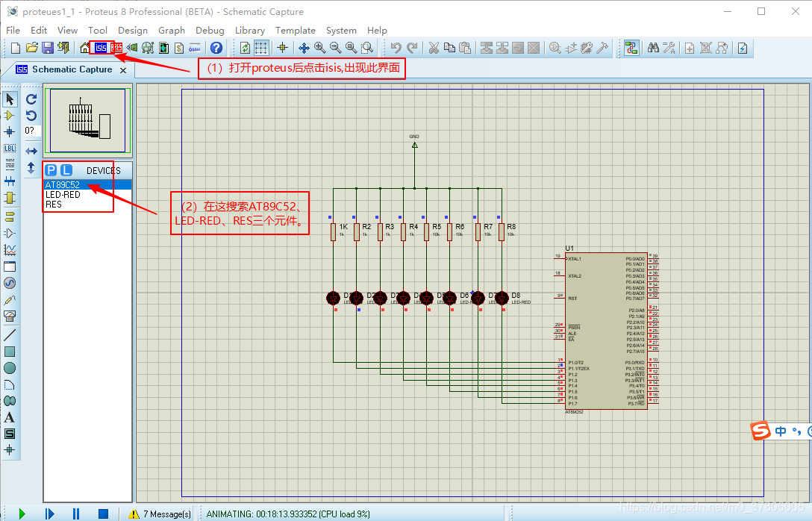Open ISIS Schematic Capture from toolbar
This screenshot has width=812, height=521.
101,49
